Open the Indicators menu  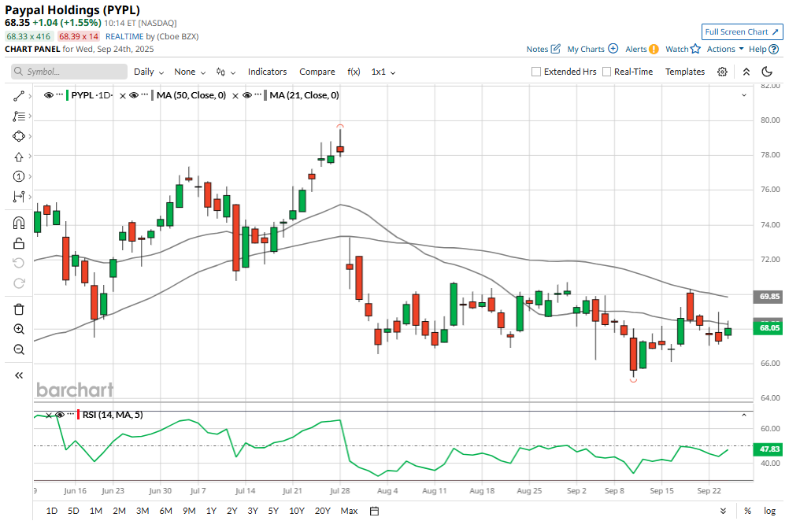pyautogui.click(x=268, y=72)
